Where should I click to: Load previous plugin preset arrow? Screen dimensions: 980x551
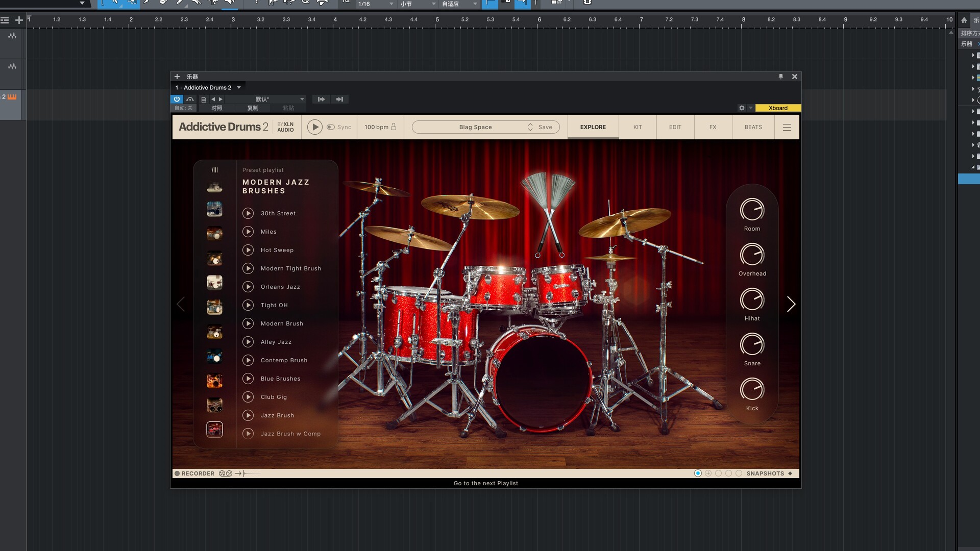coord(213,99)
